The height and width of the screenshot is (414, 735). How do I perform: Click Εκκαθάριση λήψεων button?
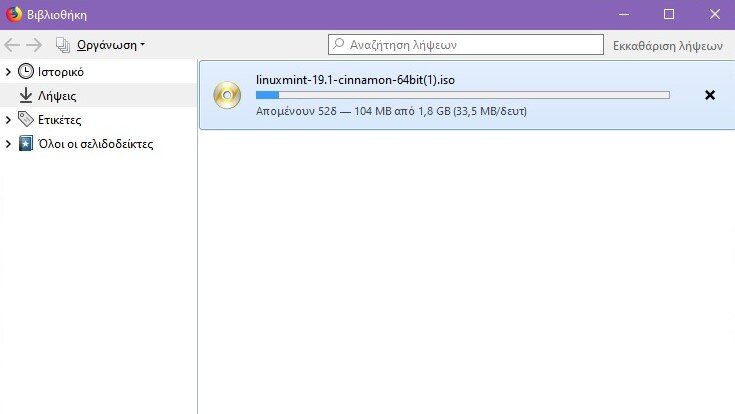coord(668,45)
